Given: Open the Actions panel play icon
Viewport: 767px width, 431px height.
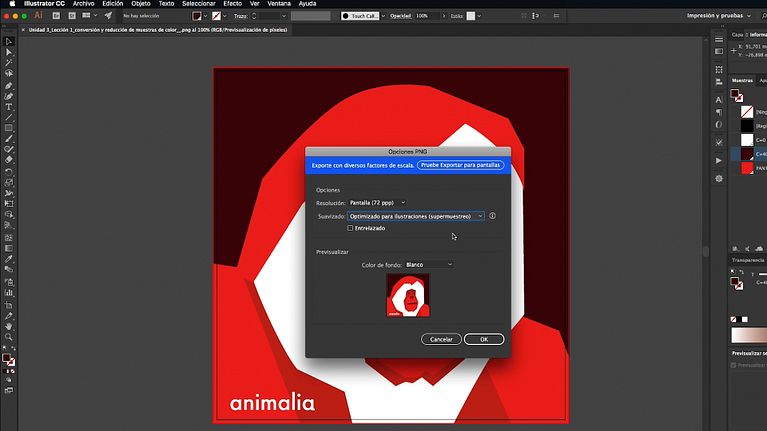Looking at the screenshot, I should tap(719, 160).
